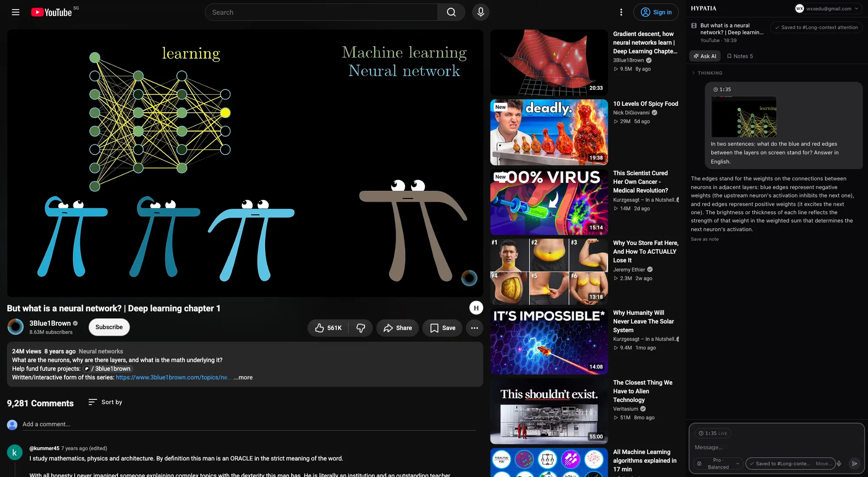Open the YouTube guide hamburger menu
868x477 pixels.
pyautogui.click(x=16, y=12)
